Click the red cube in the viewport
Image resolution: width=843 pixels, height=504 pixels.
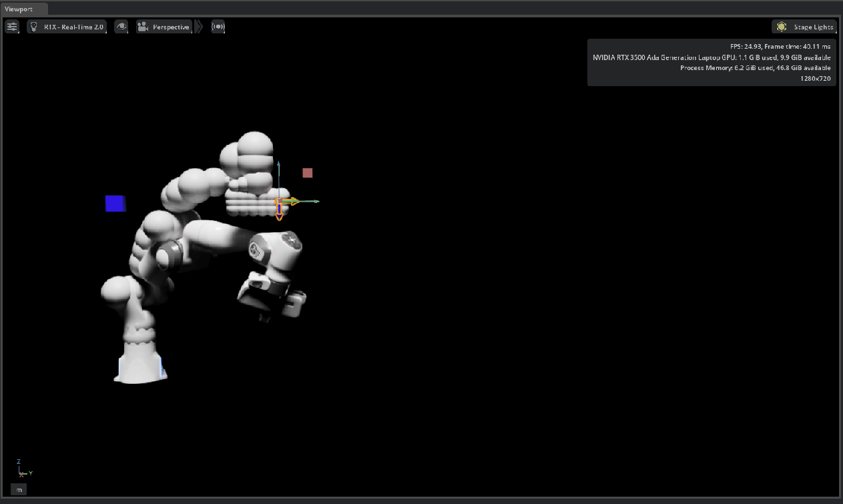tap(307, 172)
